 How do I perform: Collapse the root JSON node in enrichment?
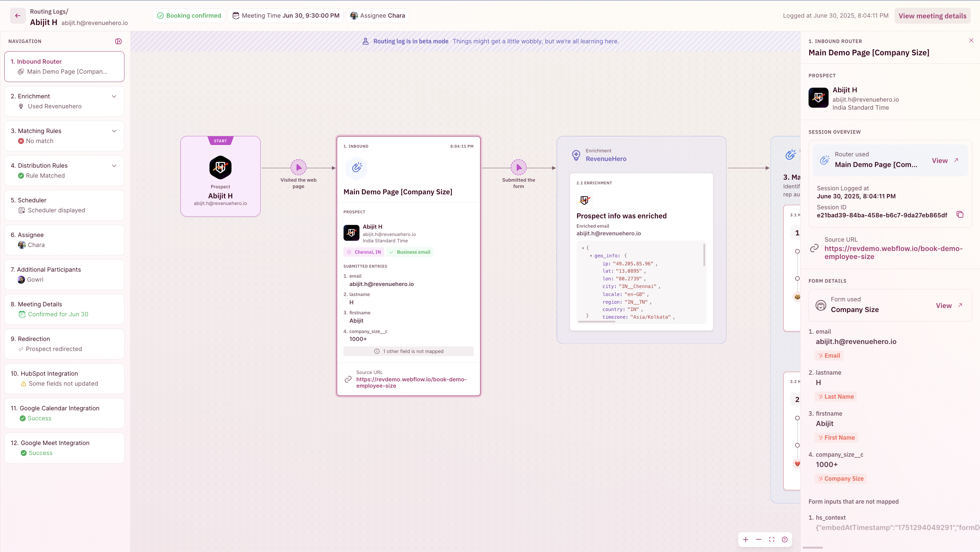tap(583, 248)
